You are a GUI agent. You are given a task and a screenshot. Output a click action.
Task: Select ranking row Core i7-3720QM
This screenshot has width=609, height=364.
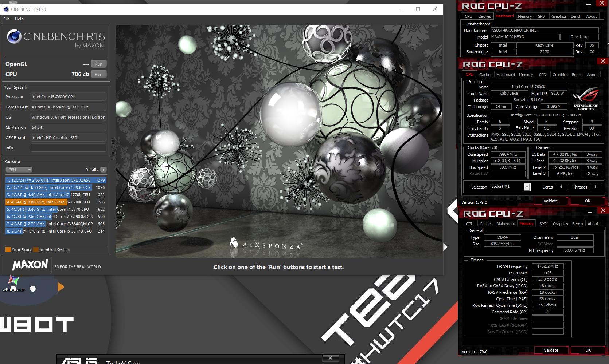tap(55, 217)
